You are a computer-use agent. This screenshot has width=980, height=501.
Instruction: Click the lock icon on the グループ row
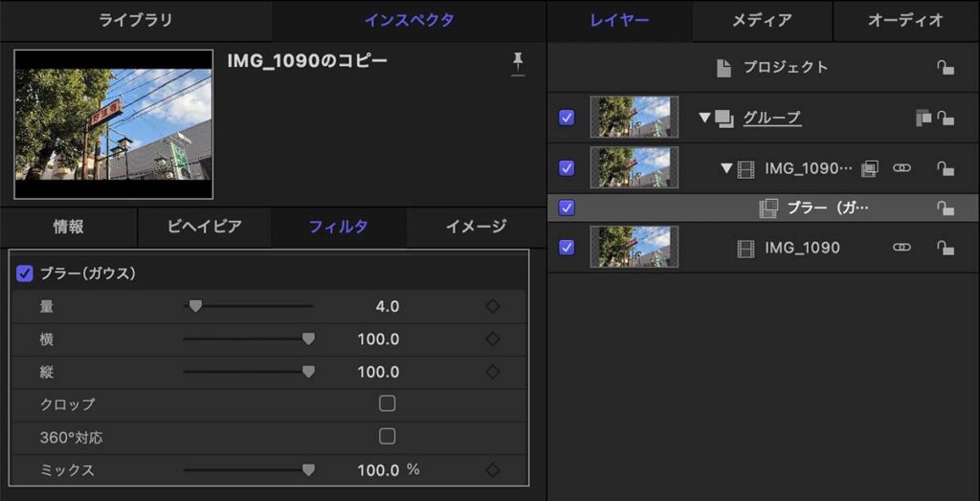[x=945, y=118]
